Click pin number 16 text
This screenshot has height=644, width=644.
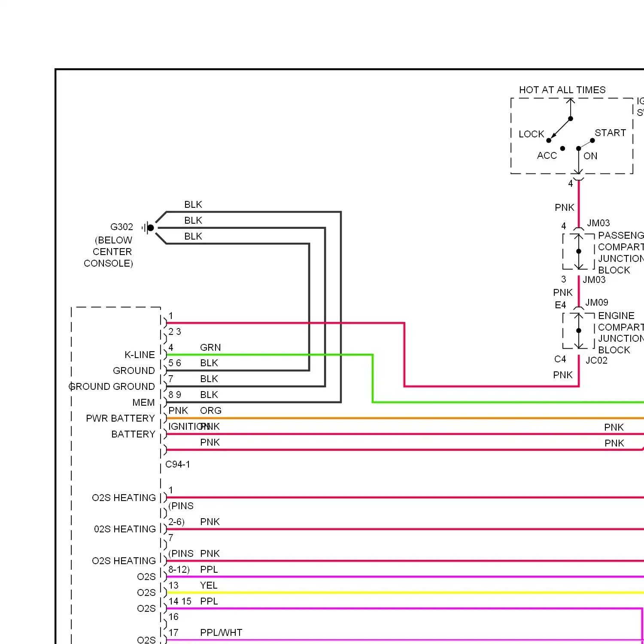(173, 617)
